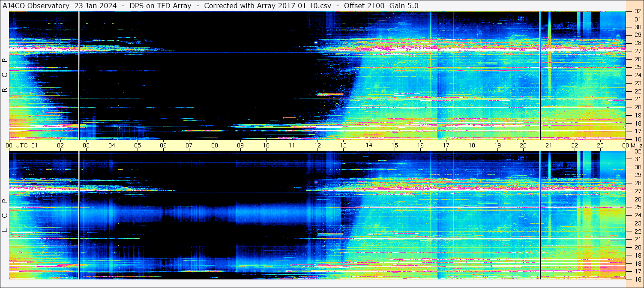Click 20 MHz label on lower LCP scale
The width and height of the screenshot is (644, 288).
637,247
